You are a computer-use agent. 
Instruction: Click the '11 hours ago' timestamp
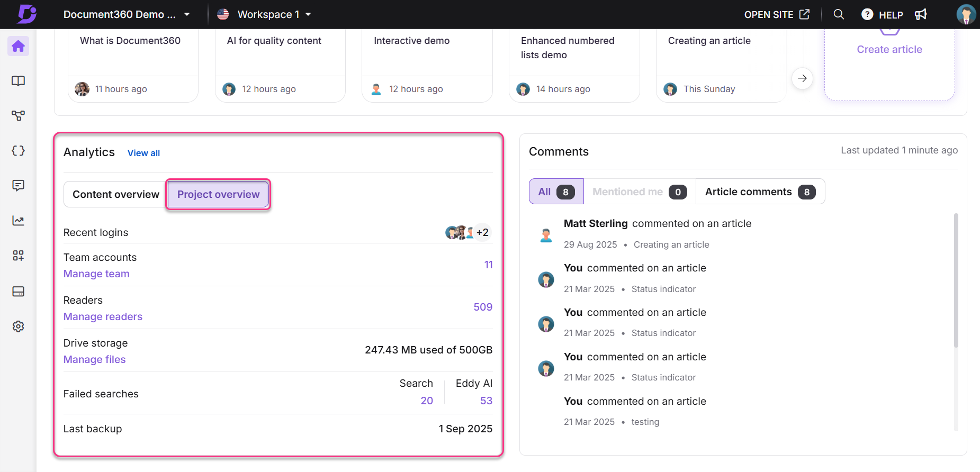(x=121, y=89)
